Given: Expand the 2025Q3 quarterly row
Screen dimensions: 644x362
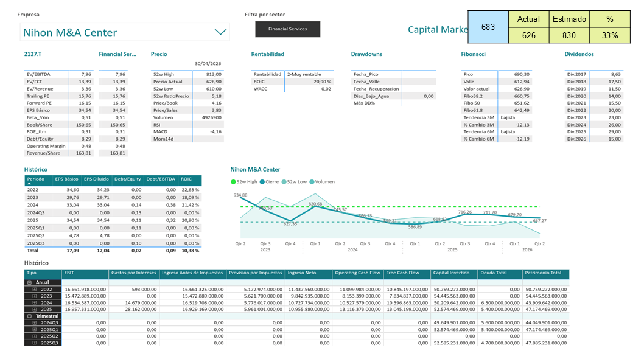Looking at the screenshot, I should pyautogui.click(x=35, y=343).
